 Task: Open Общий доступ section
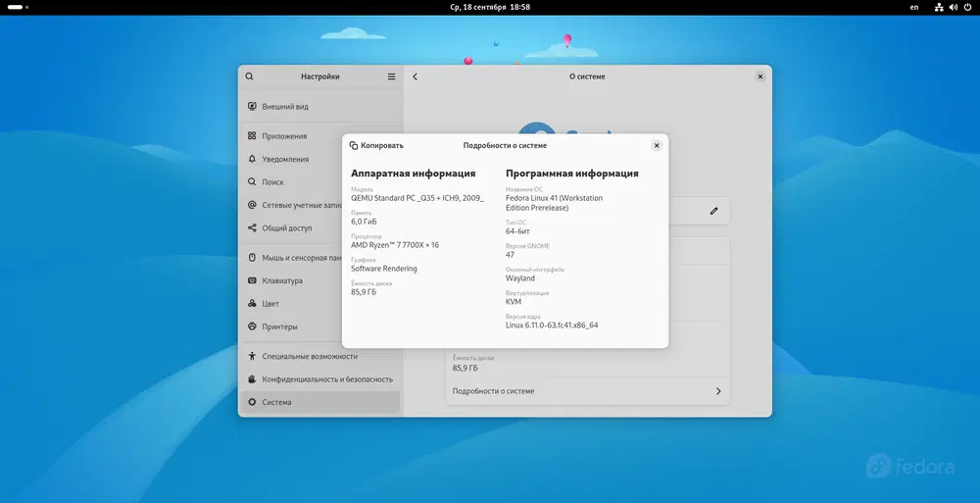(320, 228)
